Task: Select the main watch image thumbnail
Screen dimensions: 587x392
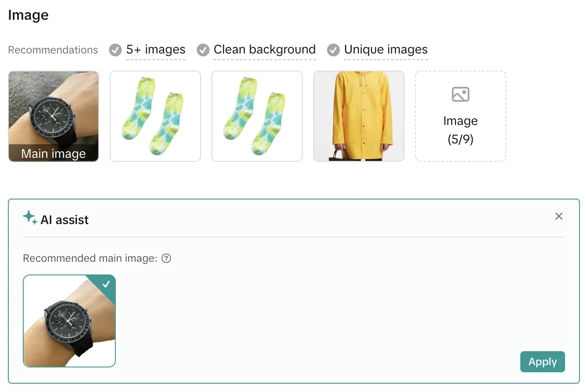Action: (54, 116)
